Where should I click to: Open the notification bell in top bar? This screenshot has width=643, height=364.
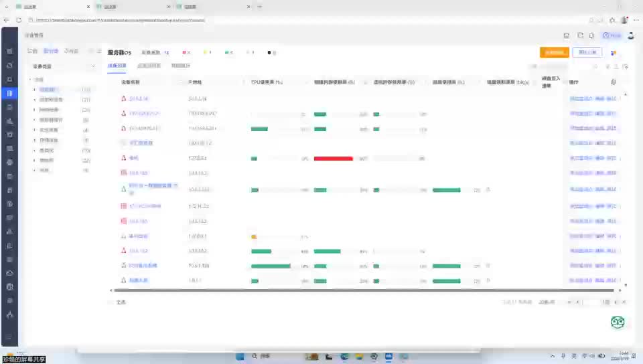click(x=591, y=35)
